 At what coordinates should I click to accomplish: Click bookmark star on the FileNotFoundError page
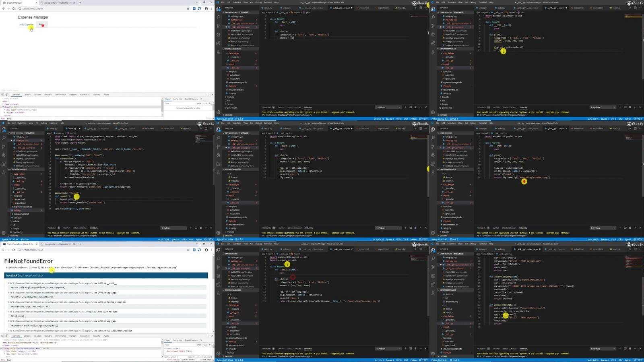(x=188, y=250)
